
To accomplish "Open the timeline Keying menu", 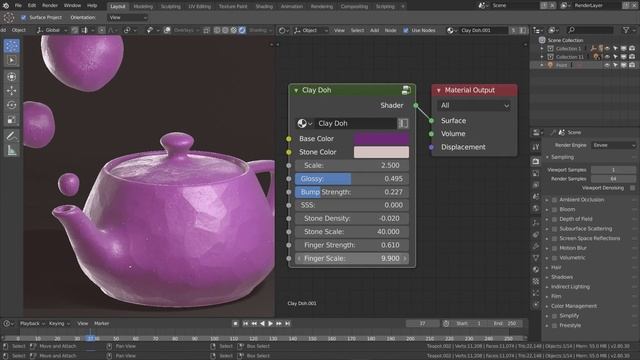I will (x=59, y=323).
